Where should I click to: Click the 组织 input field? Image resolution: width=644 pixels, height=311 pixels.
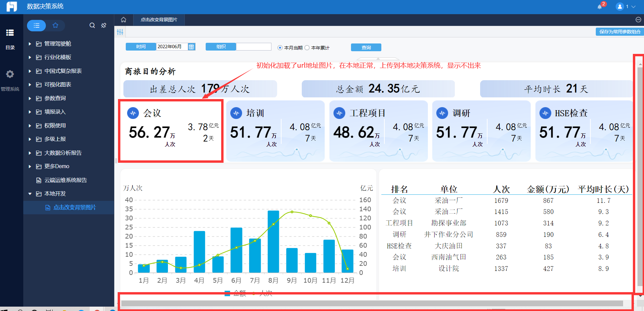click(254, 47)
